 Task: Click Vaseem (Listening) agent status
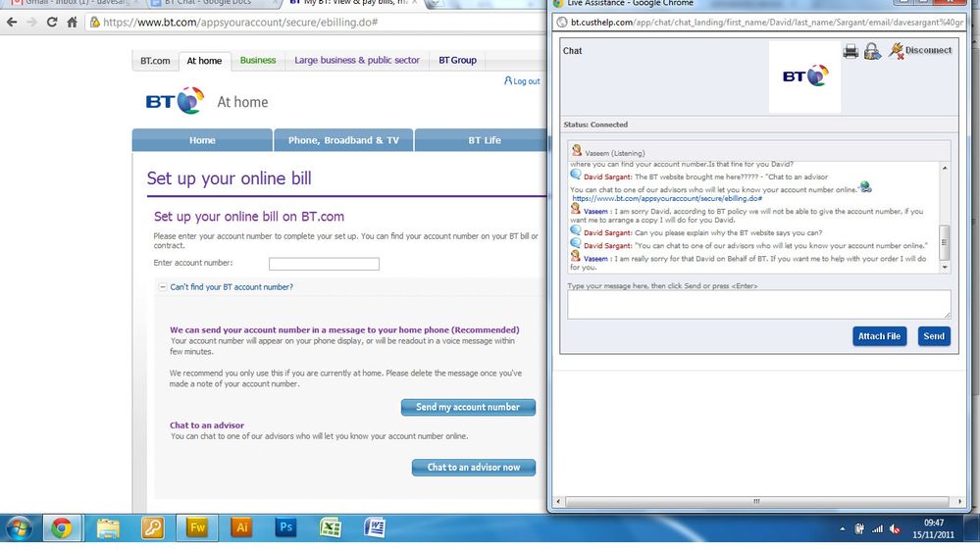(614, 153)
